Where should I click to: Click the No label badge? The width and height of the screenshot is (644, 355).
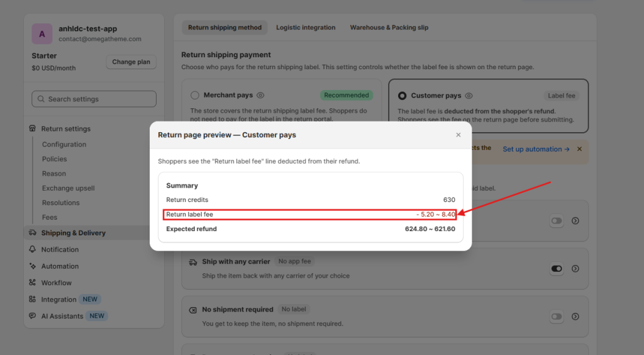(294, 309)
